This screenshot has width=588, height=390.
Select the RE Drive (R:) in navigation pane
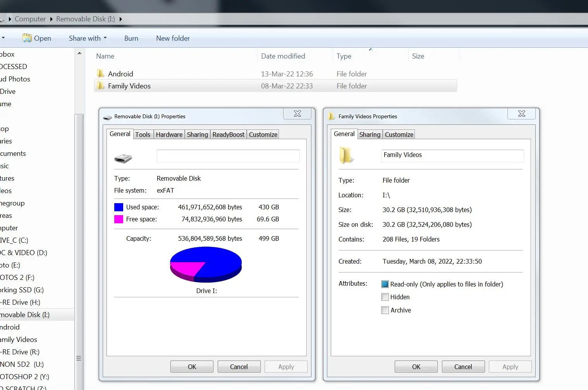pyautogui.click(x=20, y=352)
